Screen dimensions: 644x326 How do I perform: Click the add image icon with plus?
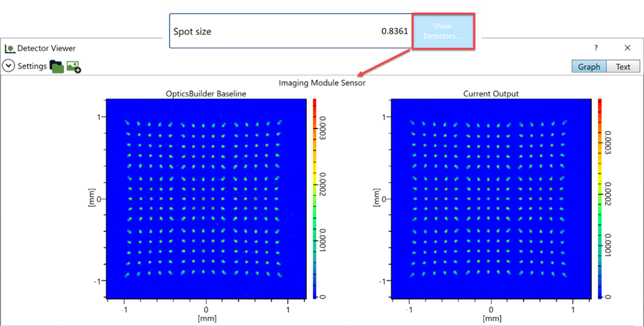click(x=73, y=66)
